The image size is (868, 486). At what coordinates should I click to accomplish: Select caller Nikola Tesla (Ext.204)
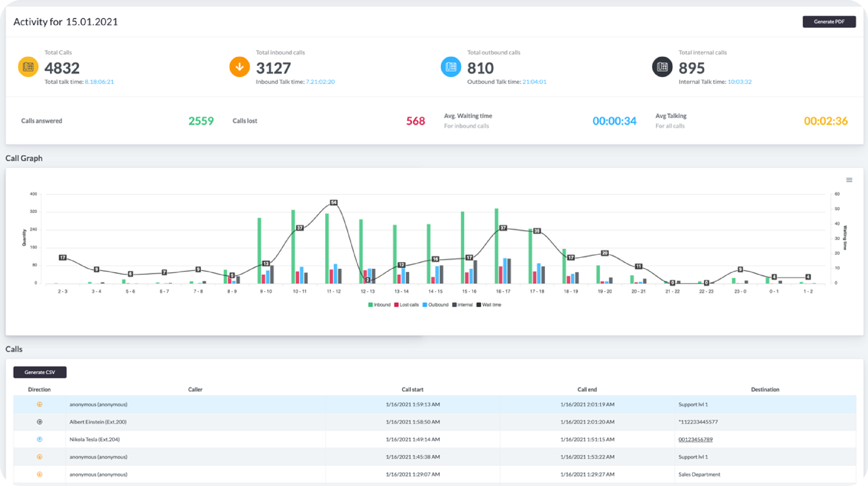click(95, 439)
